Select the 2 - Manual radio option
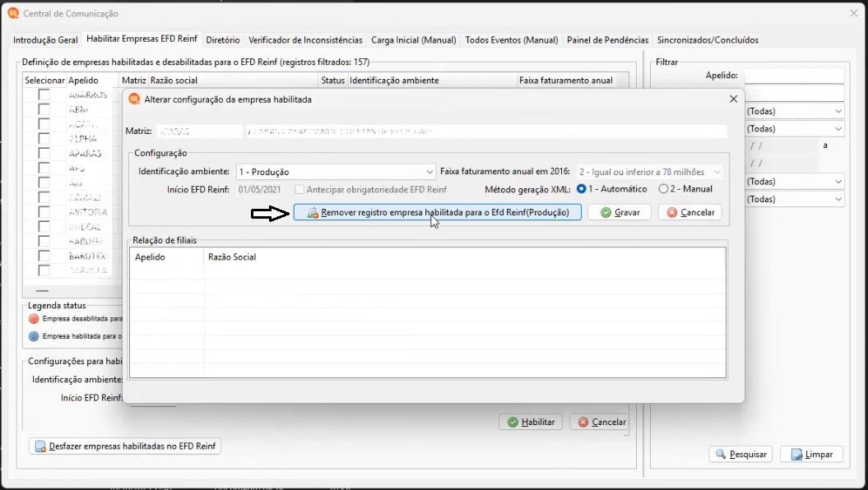 [x=663, y=188]
